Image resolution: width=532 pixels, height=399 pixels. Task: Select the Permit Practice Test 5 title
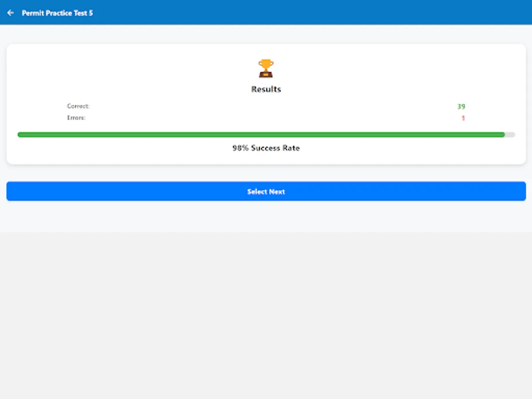pyautogui.click(x=58, y=13)
